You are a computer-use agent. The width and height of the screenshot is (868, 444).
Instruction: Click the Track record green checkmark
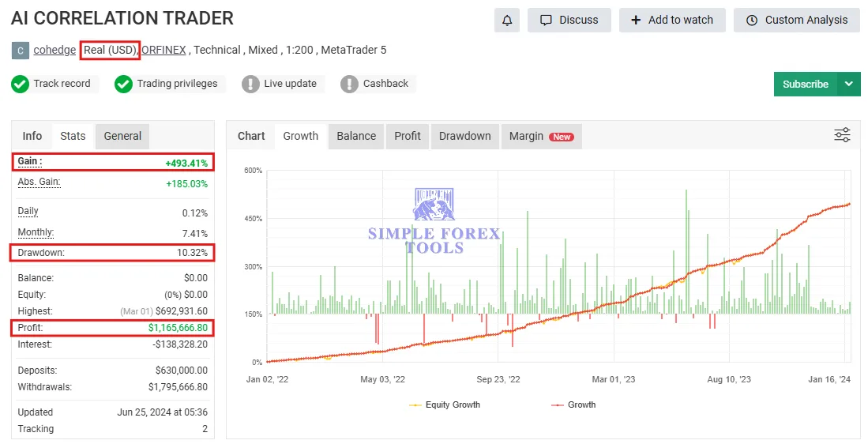tap(21, 84)
